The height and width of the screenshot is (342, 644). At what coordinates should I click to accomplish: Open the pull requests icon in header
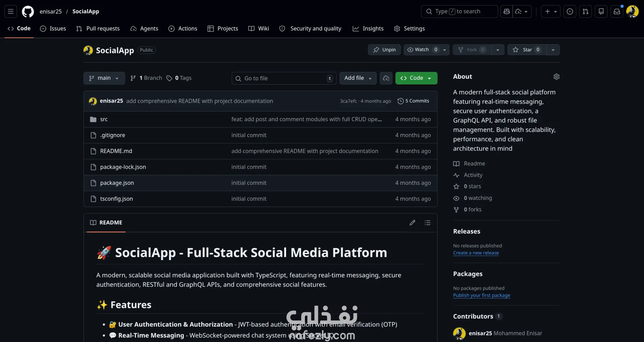point(585,11)
